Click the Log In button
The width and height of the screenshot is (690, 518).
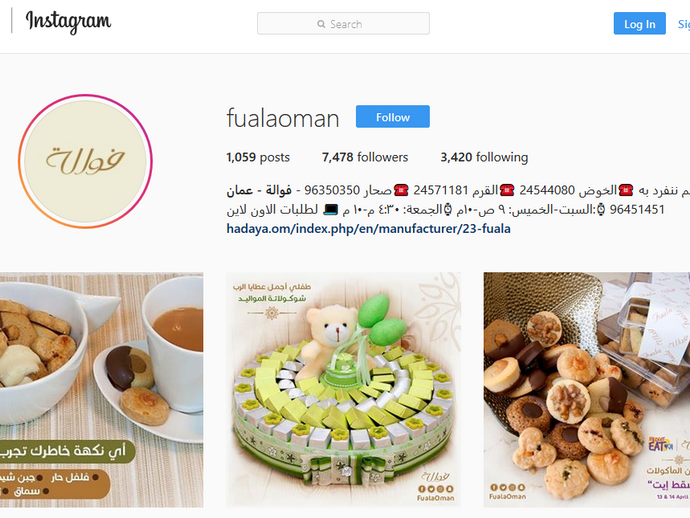[639, 24]
